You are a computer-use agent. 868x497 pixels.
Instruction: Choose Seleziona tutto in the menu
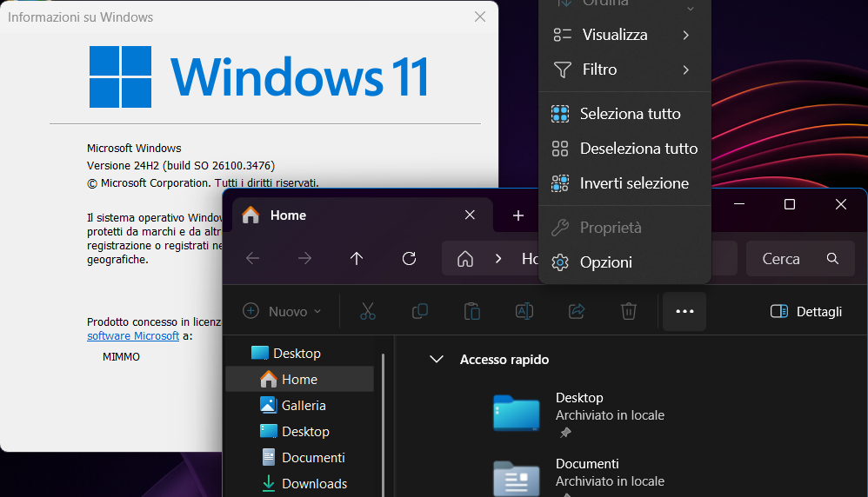click(x=624, y=114)
